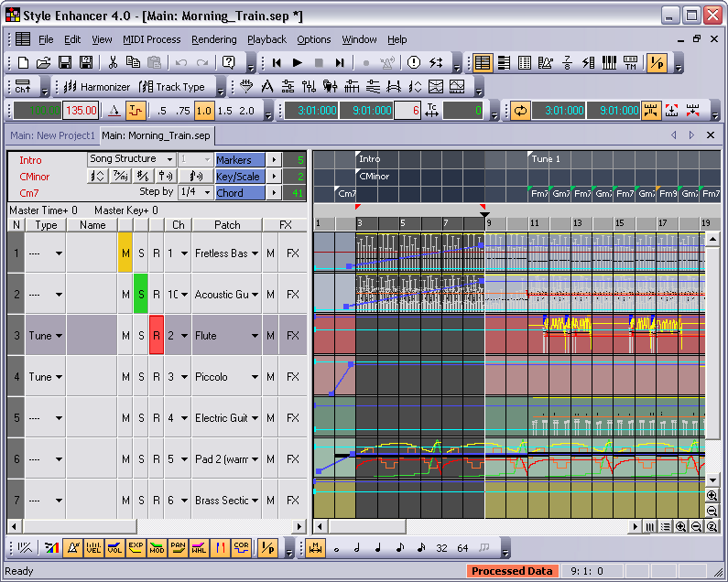Click the VEL velocity controller icon

[x=93, y=547]
